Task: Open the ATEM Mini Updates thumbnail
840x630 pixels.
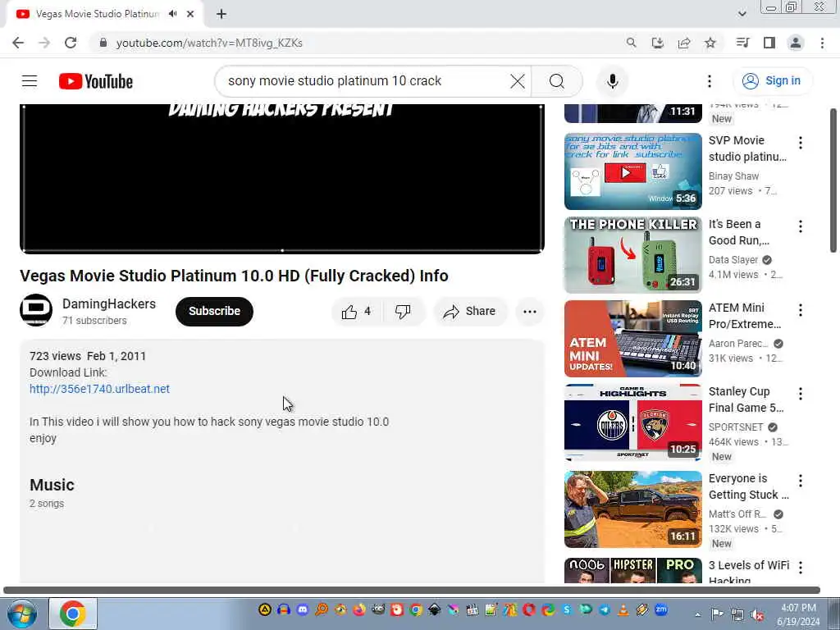Action: coord(632,339)
